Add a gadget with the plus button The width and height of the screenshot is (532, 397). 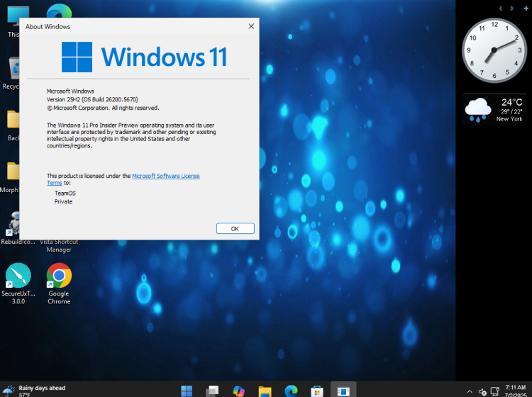pyautogui.click(x=526, y=8)
